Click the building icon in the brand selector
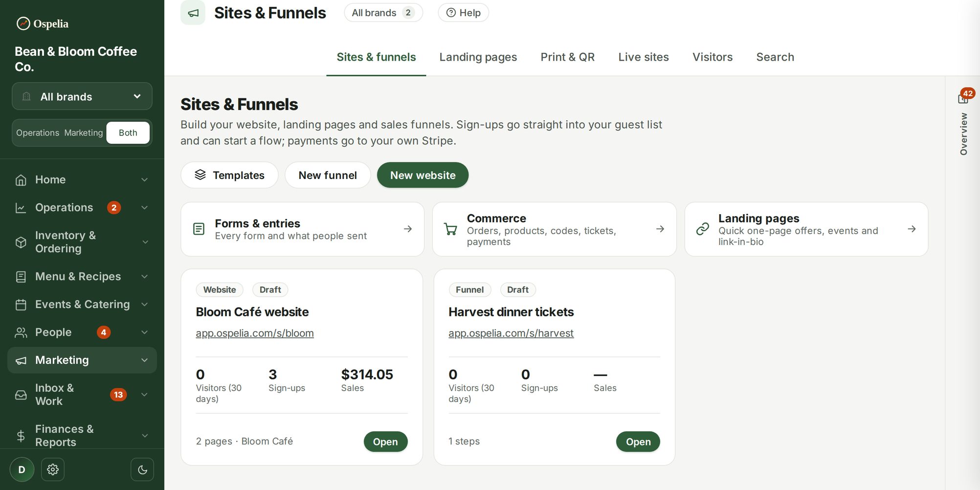 pos(27,96)
